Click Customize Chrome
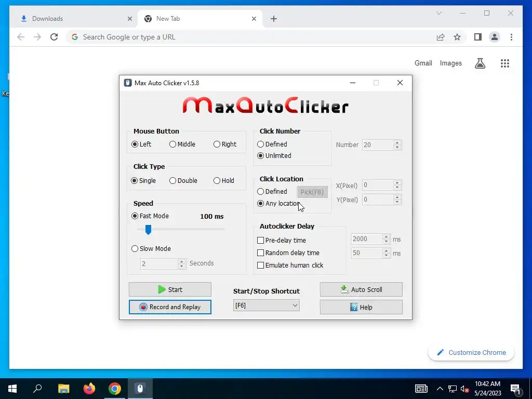 coord(471,353)
